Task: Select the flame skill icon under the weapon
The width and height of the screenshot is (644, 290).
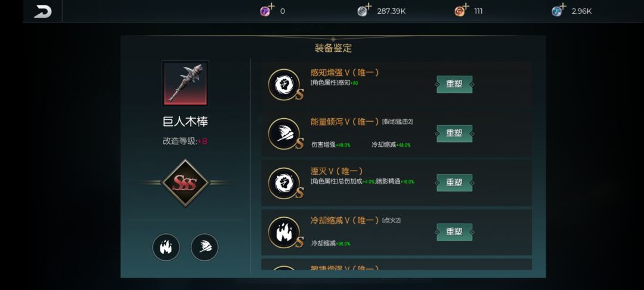Action: click(x=166, y=247)
